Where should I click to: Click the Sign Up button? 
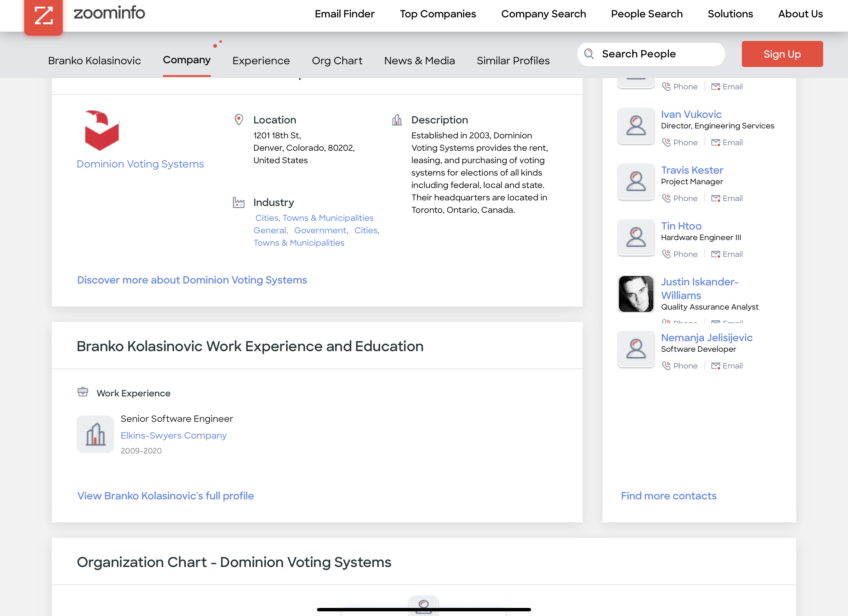click(782, 54)
